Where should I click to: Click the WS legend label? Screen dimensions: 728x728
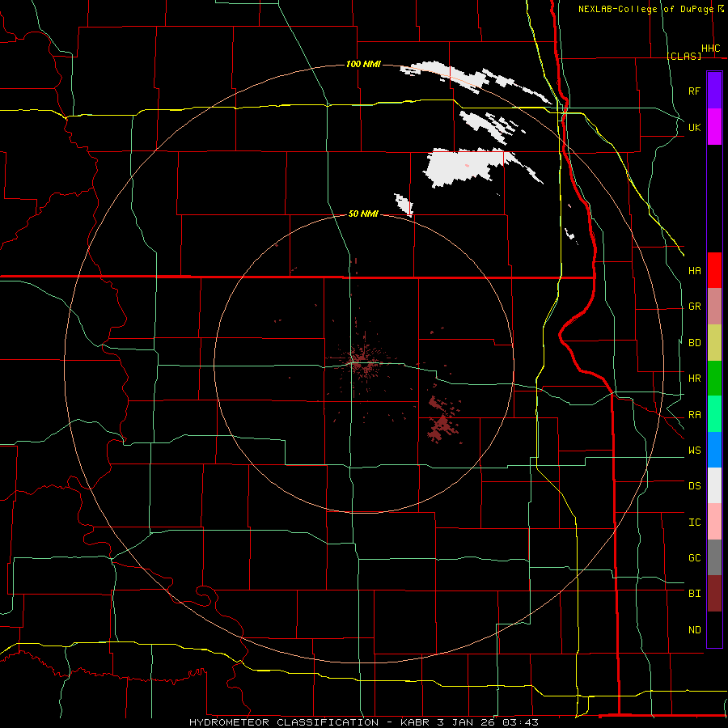694,451
